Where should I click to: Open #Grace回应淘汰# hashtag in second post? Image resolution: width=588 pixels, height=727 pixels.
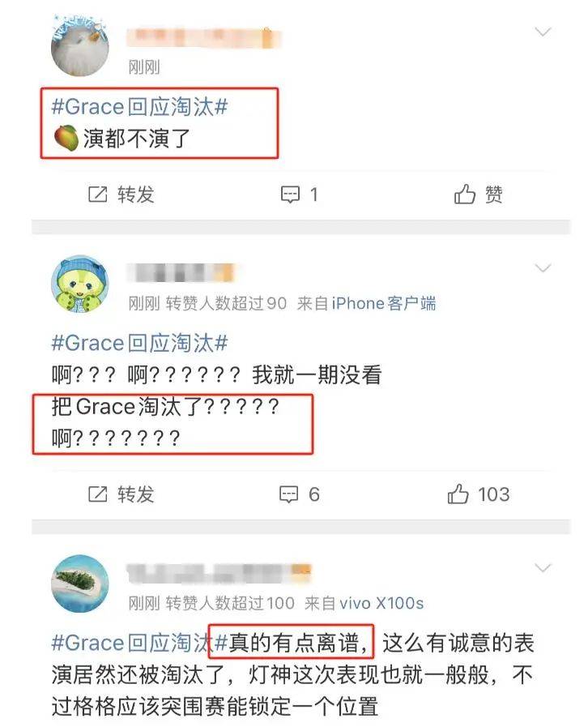139,344
